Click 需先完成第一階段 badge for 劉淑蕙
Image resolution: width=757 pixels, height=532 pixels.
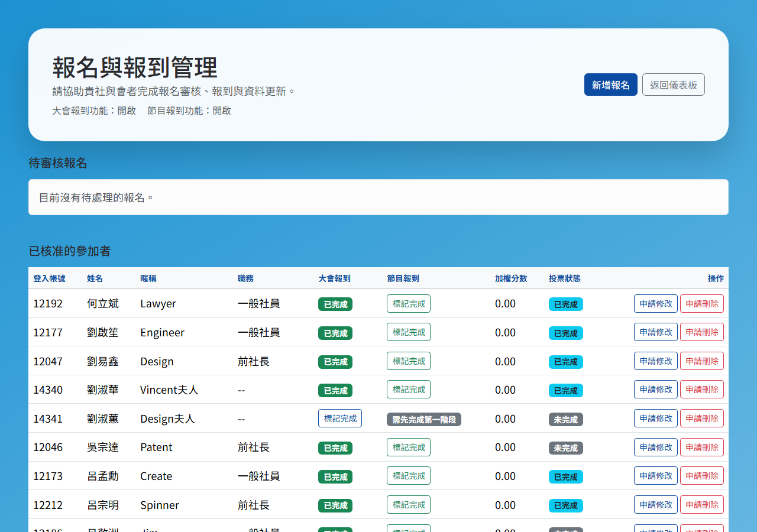tap(423, 419)
